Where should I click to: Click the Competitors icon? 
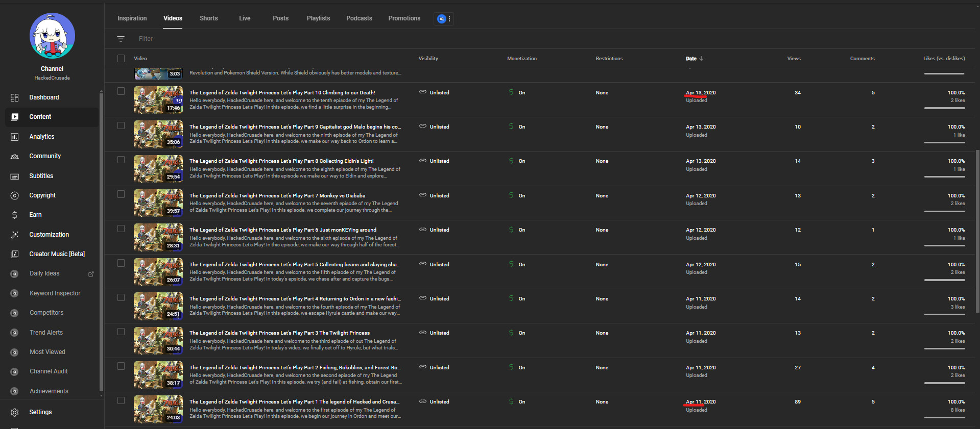pyautogui.click(x=15, y=313)
